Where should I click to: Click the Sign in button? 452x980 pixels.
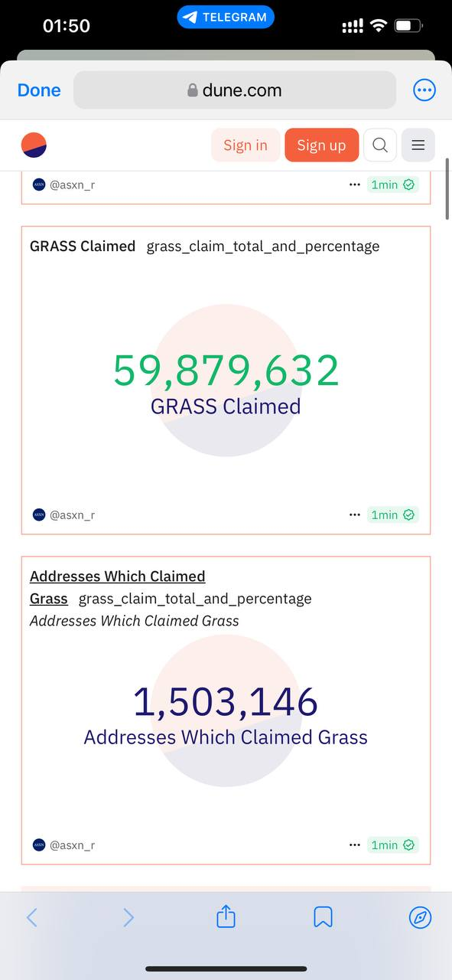coord(246,145)
